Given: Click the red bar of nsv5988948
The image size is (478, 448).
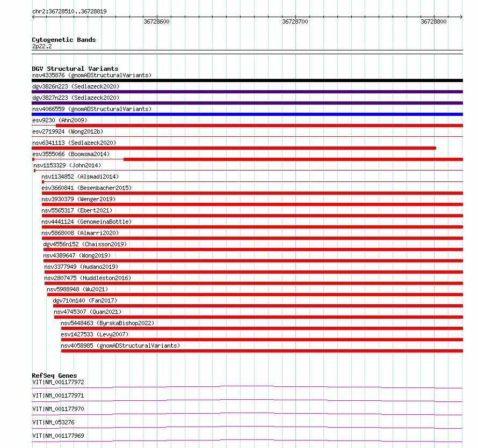Looking at the screenshot, I should click(x=255, y=295).
